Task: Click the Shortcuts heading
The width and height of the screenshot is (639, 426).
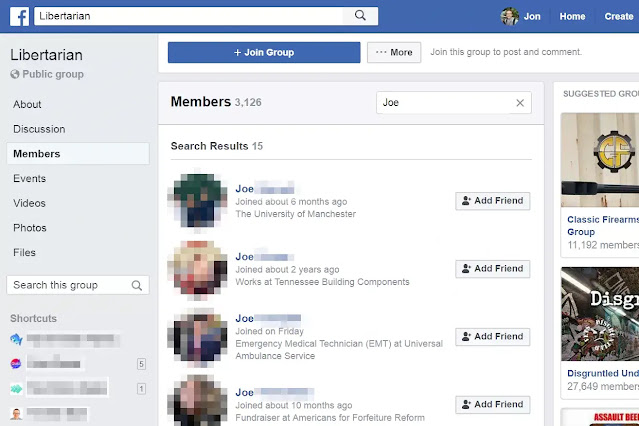Action: tap(33, 318)
